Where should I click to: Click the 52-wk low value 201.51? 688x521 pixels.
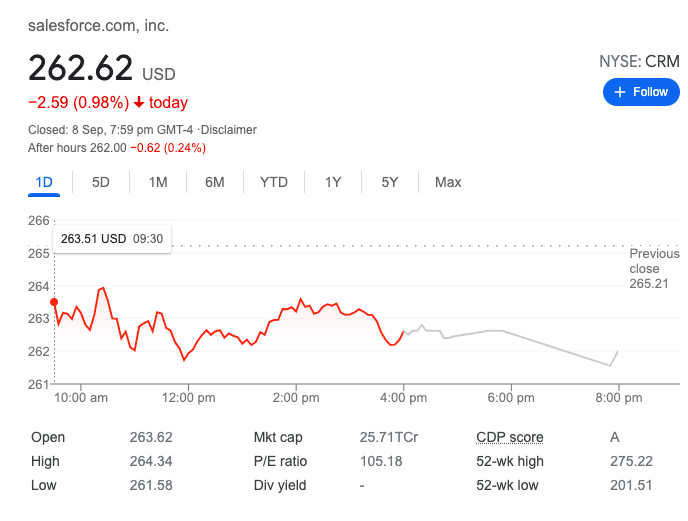pyautogui.click(x=631, y=485)
